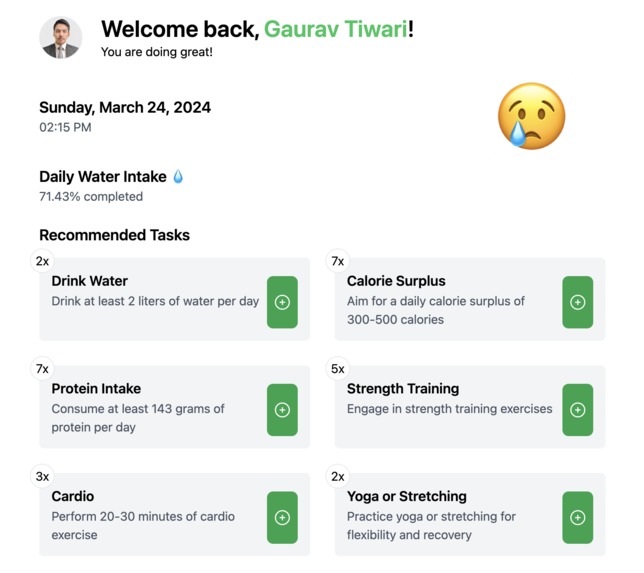
Task: Click the green Gaurav Tiwari name
Action: coord(336,29)
